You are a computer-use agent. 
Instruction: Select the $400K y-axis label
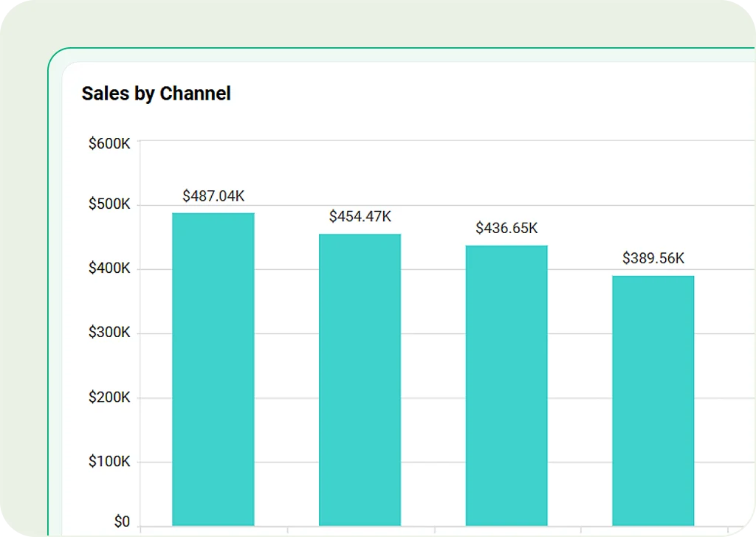[109, 268]
